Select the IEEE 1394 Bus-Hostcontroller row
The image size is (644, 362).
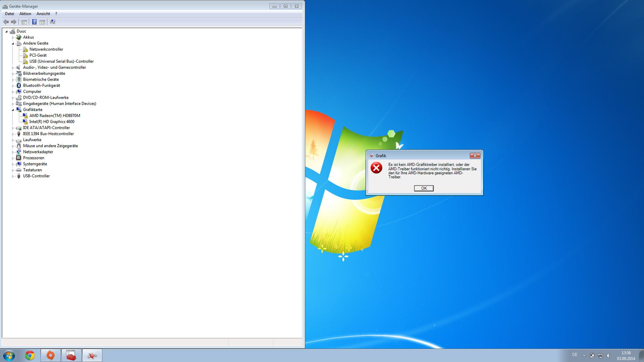point(48,134)
